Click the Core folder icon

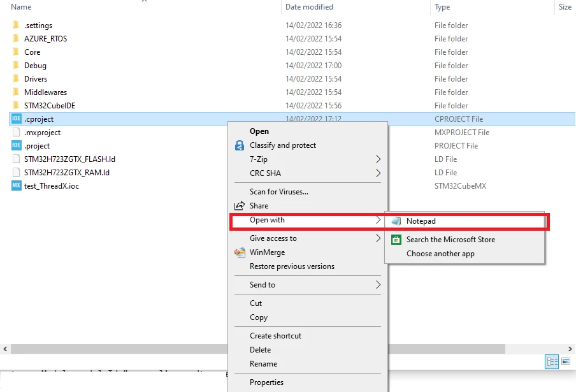pos(16,52)
